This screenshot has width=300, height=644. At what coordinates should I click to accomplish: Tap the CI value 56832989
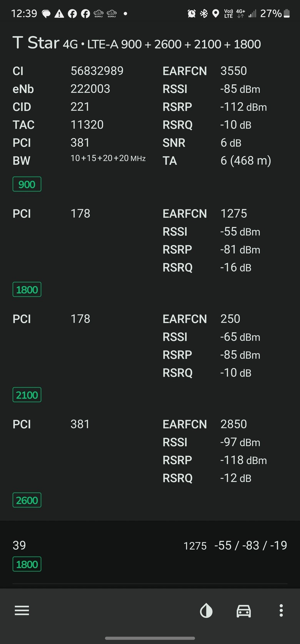click(97, 71)
